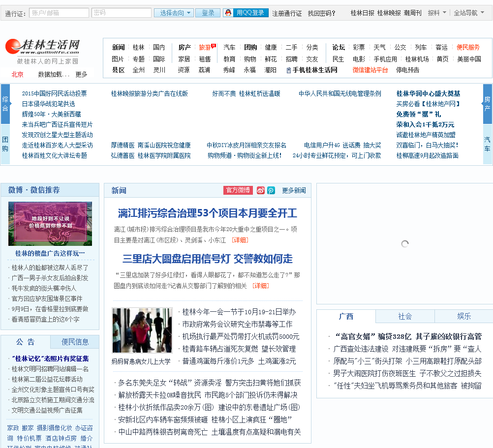Viewport: 493px width, 448px height.
Task: Click the Sina Weibo icon in news header
Action: (x=261, y=190)
